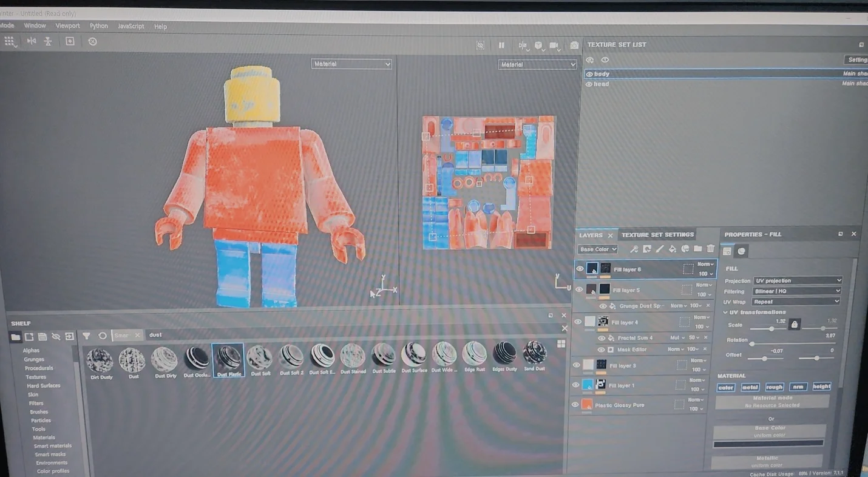This screenshot has height=477, width=868.
Task: Remove the Smar filter tag in shelf
Action: tap(137, 335)
